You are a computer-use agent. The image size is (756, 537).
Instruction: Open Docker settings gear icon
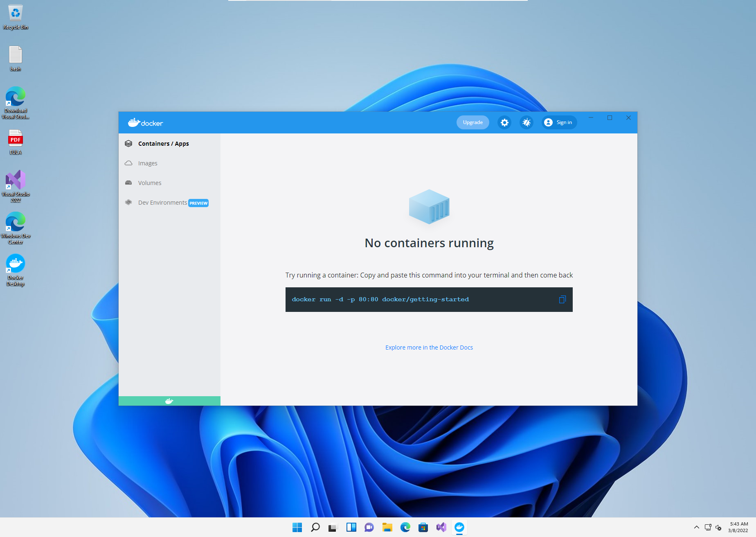pos(504,122)
